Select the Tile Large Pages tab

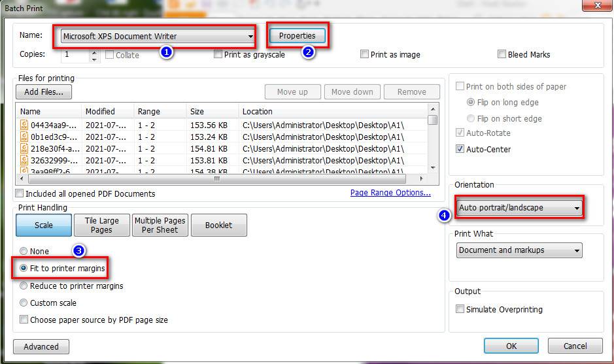(x=102, y=225)
